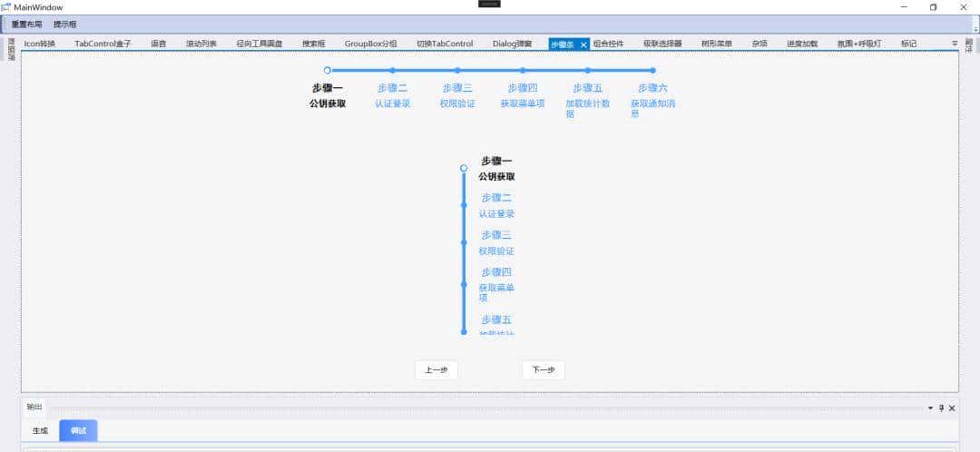Switch to the 语音 tab
This screenshot has height=452, width=980.
point(158,44)
